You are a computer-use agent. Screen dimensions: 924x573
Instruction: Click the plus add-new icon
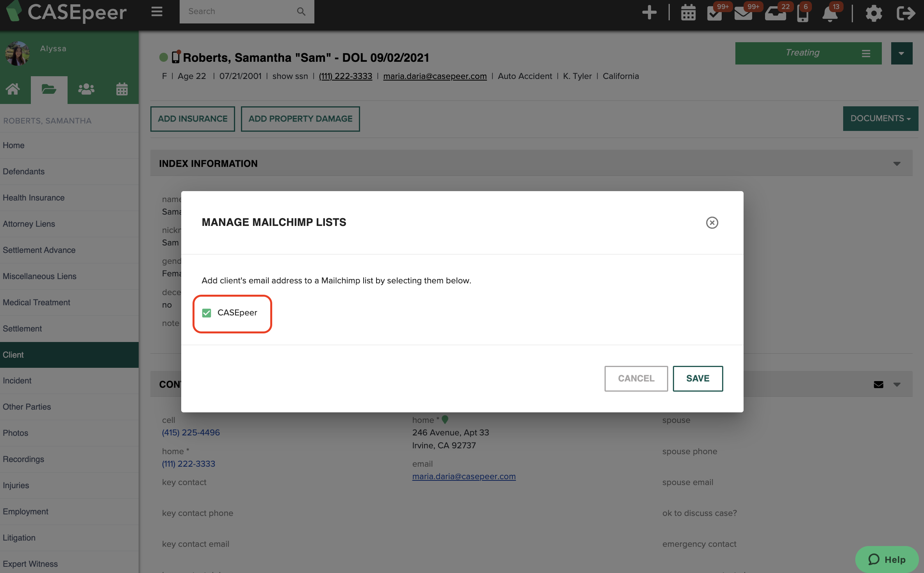coord(649,13)
